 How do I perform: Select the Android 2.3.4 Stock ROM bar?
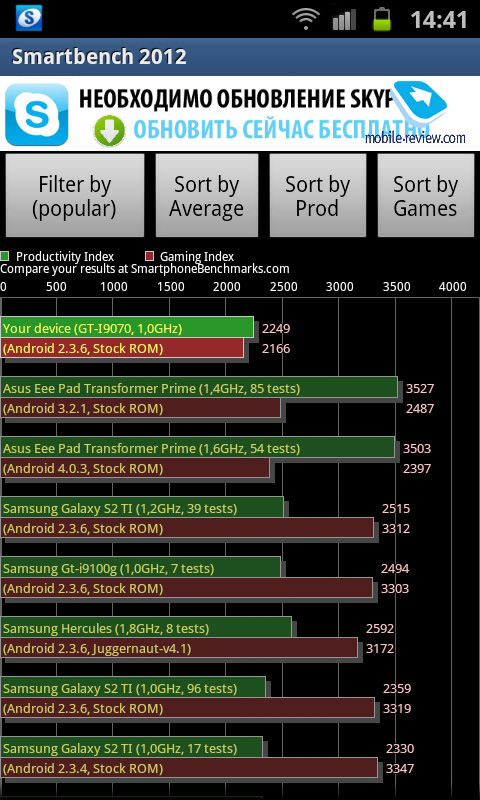point(189,768)
